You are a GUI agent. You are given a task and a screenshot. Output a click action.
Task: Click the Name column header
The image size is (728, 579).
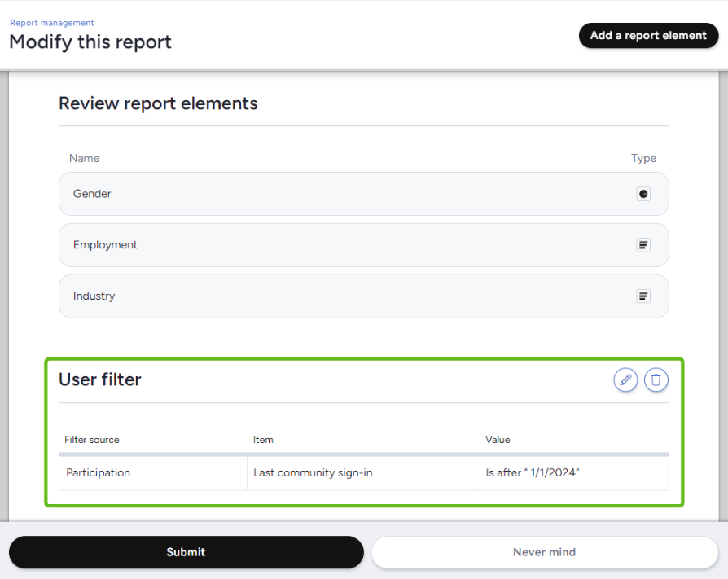[85, 158]
